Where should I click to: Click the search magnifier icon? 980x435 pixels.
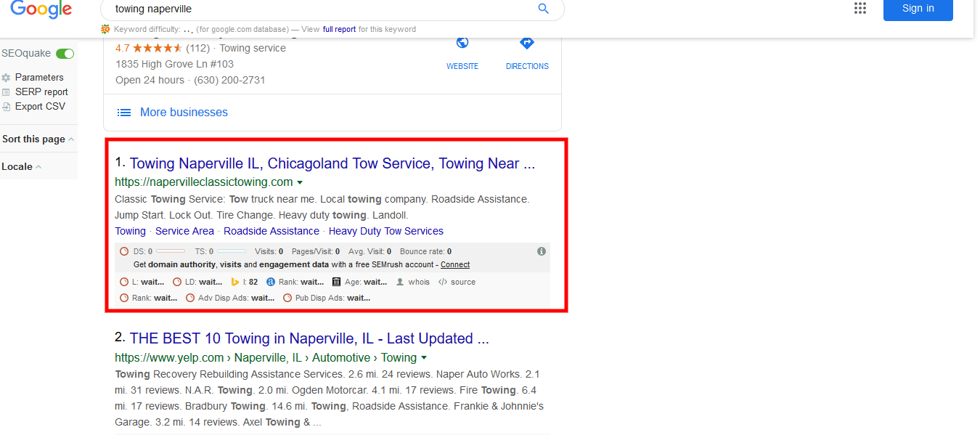click(x=543, y=9)
